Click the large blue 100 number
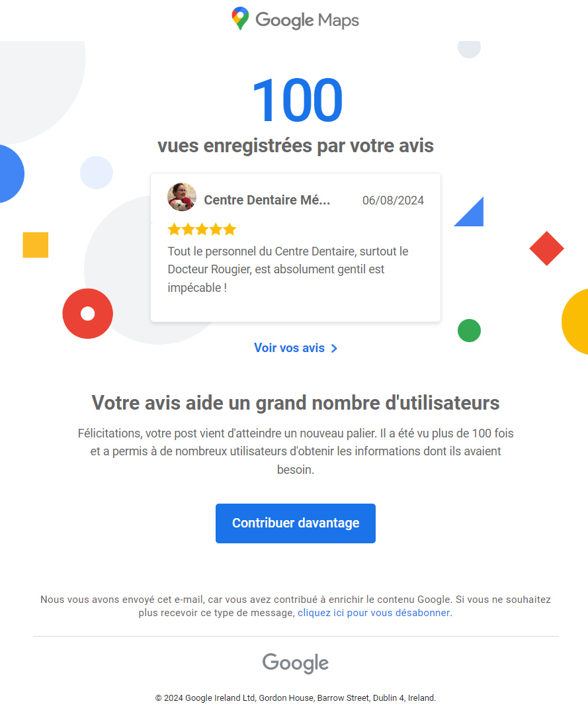 tap(296, 101)
